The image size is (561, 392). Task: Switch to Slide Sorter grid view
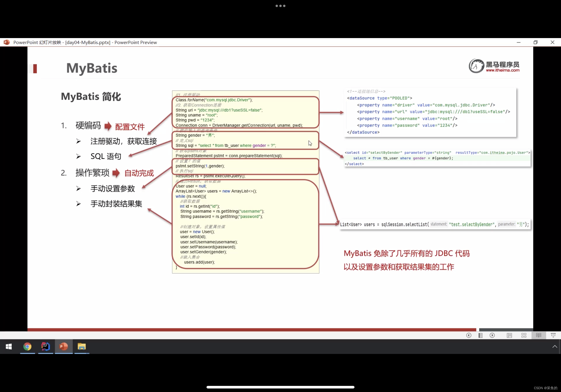pos(524,335)
